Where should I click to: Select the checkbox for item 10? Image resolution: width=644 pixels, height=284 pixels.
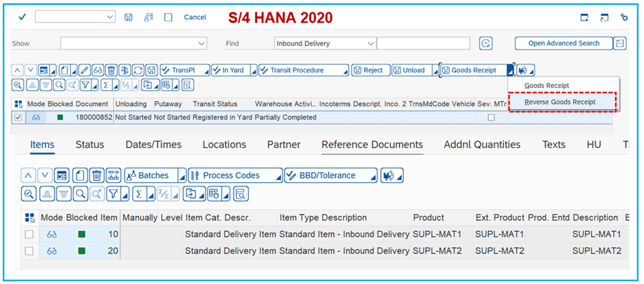[29, 234]
